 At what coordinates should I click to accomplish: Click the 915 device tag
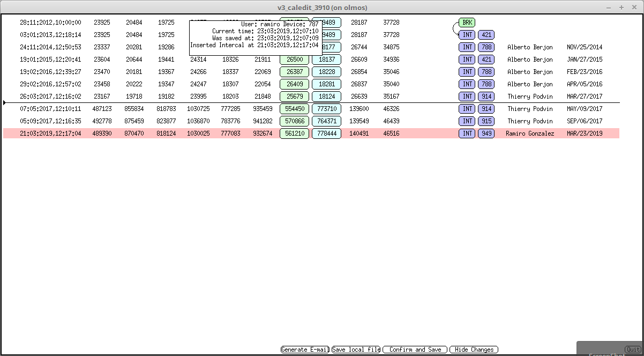tap(486, 121)
